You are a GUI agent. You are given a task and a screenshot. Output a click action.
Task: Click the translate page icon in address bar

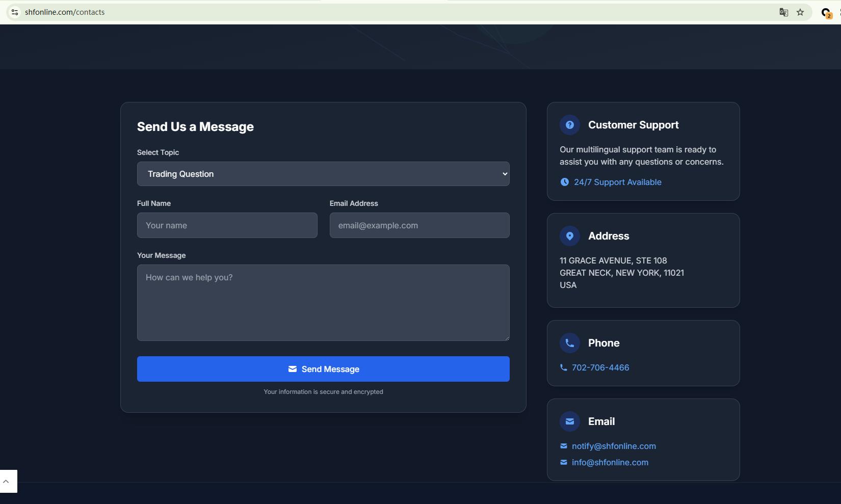click(x=783, y=12)
